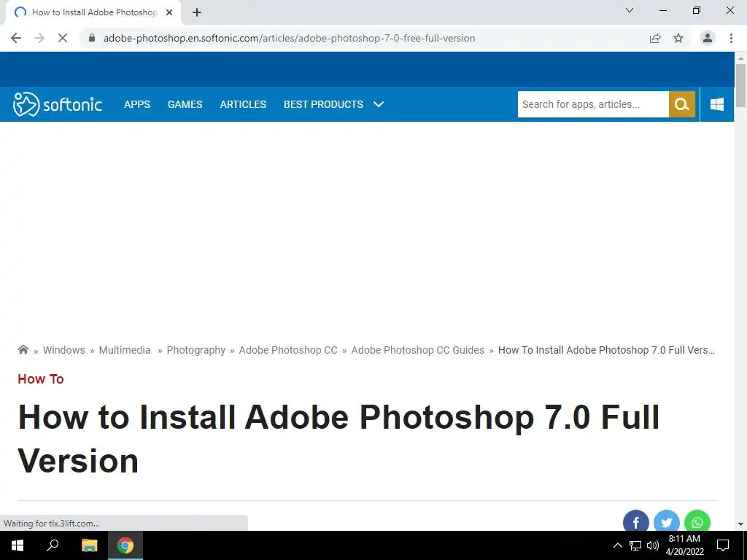747x560 pixels.
Task: Click the Windows breadcrumb link
Action: coord(64,350)
